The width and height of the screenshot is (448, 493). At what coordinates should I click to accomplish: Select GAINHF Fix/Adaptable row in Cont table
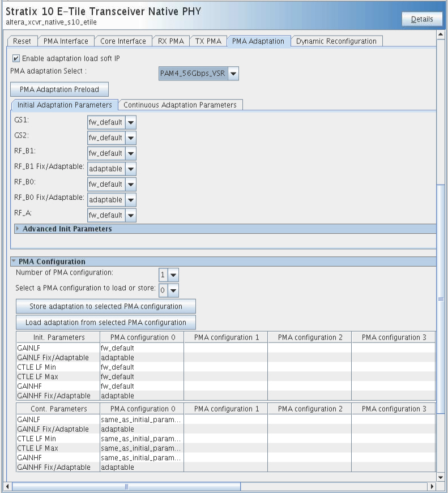(x=226, y=467)
